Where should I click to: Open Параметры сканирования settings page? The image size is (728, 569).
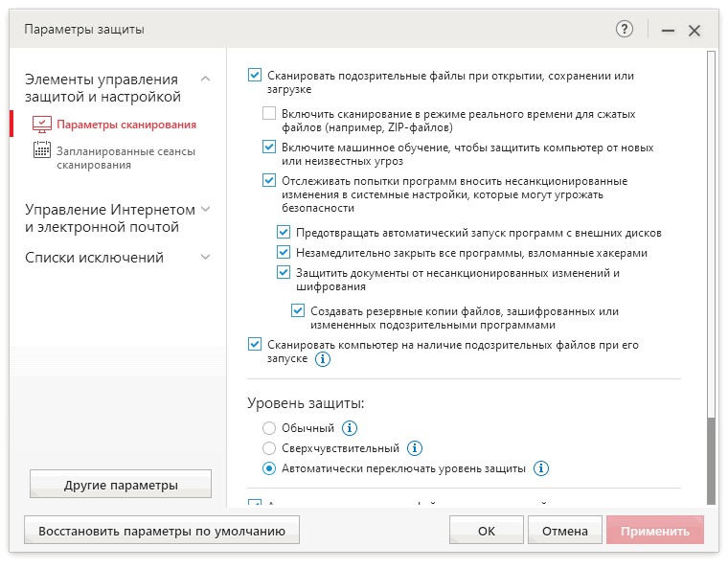pos(125,125)
